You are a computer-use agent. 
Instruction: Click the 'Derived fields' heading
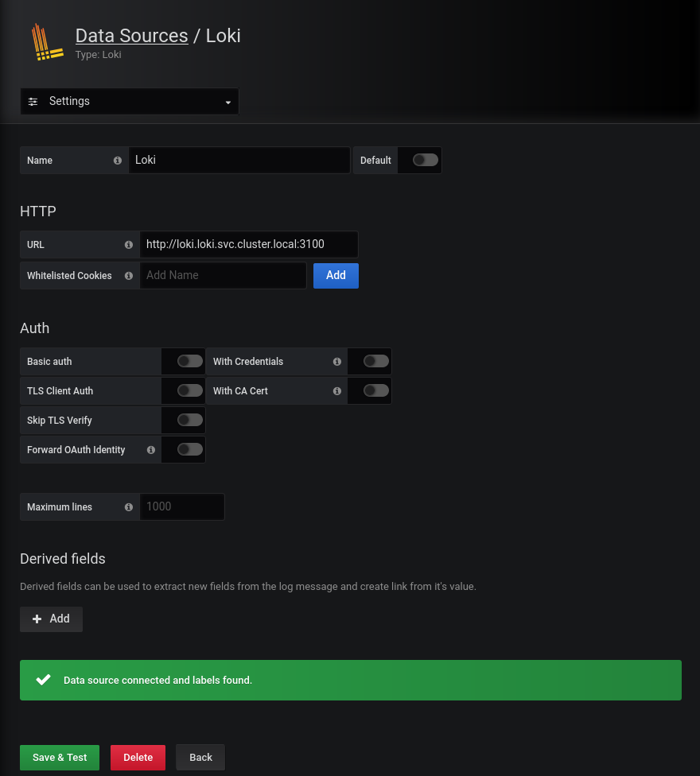tap(62, 559)
